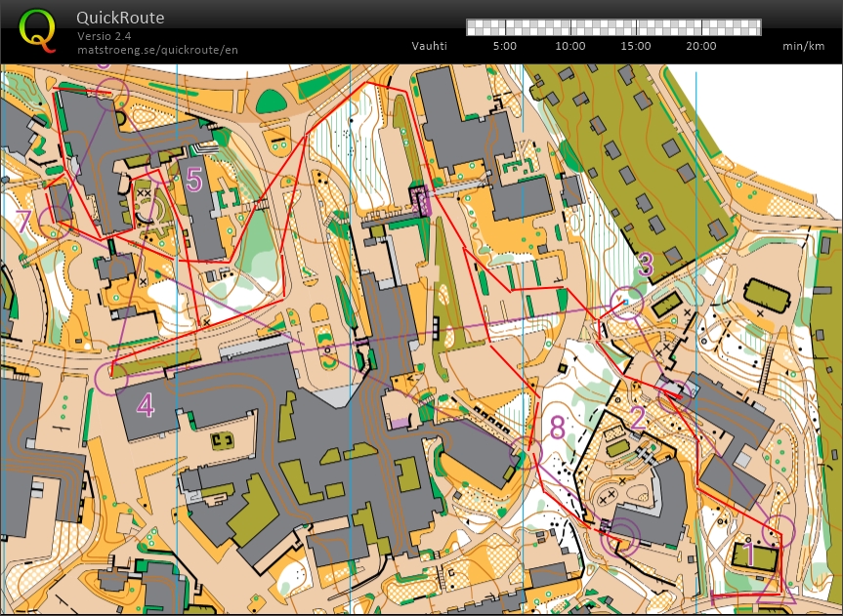Click the QuickRoute Q logo
Image resolution: width=843 pixels, height=616 pixels.
pos(38,29)
